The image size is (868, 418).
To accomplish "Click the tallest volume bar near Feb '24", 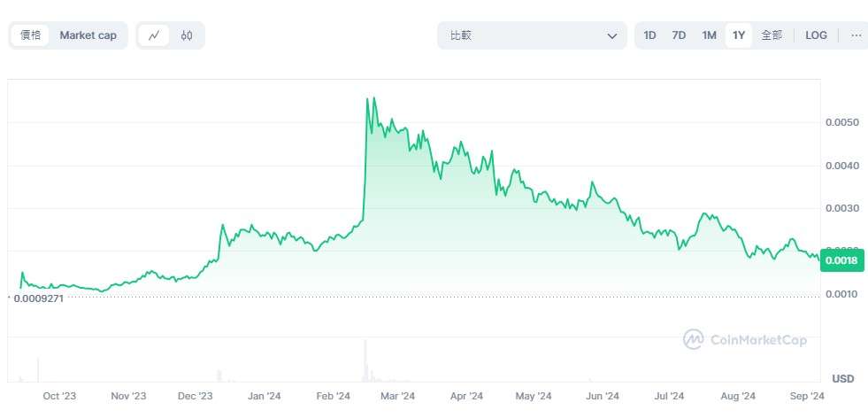I will [365, 360].
